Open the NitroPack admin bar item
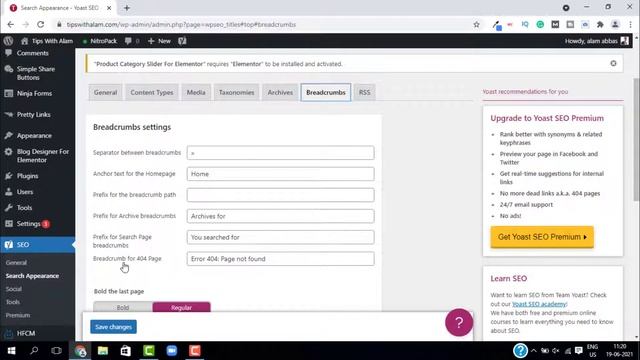640x360 pixels. click(x=100, y=41)
